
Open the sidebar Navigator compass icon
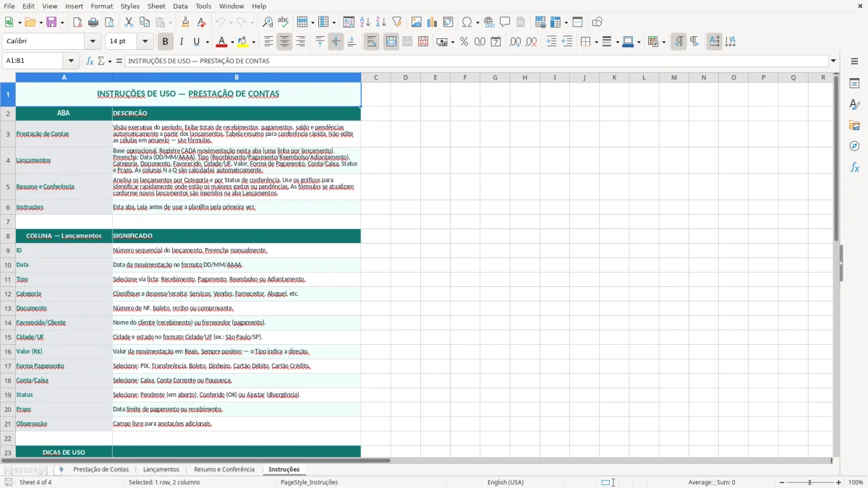854,146
